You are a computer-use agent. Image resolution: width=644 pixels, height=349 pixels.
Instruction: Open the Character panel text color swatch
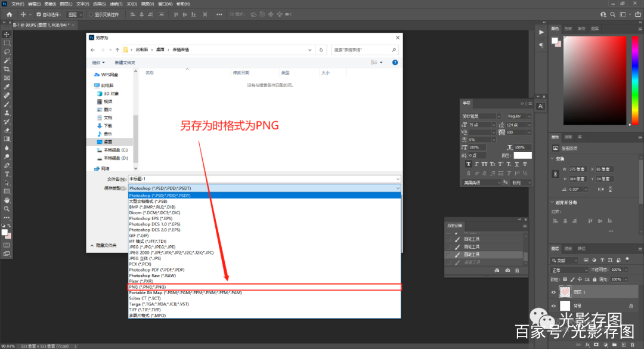(522, 155)
